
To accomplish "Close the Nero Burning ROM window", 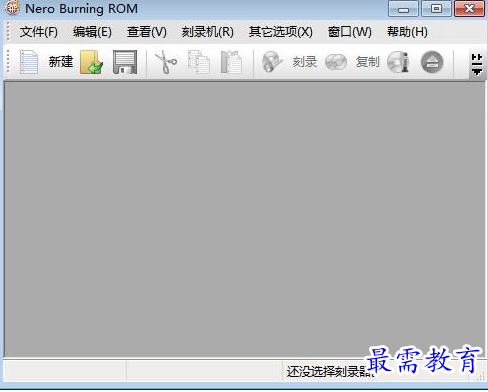I will point(469,8).
